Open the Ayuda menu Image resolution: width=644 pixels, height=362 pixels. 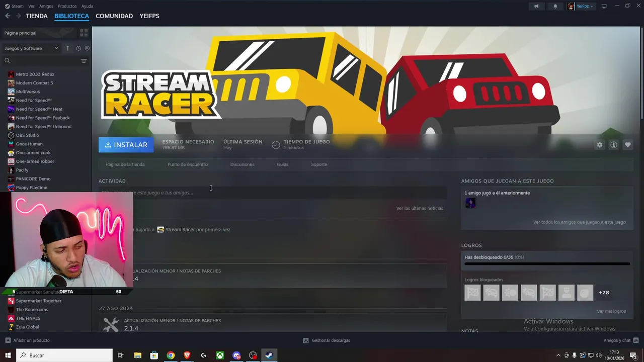point(87,7)
